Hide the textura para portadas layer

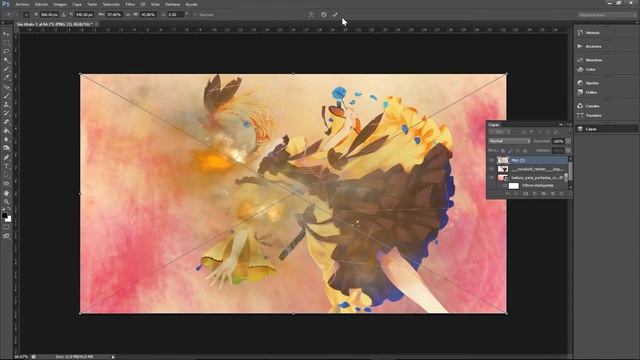(491, 178)
